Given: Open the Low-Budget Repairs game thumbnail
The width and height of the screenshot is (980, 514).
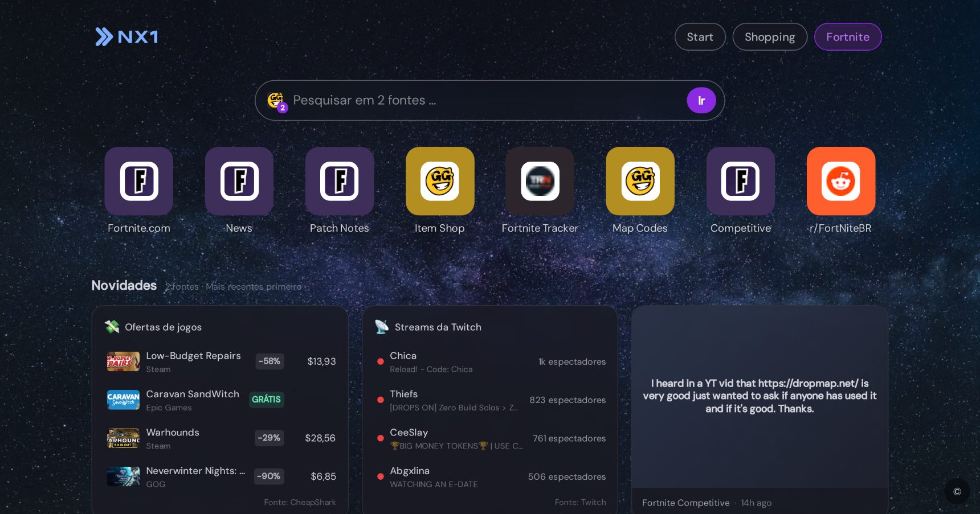Looking at the screenshot, I should (123, 361).
